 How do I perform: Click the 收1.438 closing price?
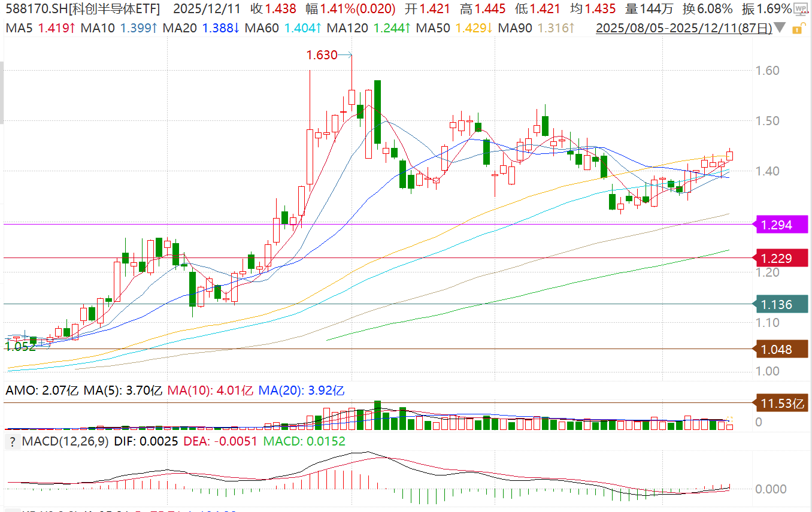(x=273, y=9)
